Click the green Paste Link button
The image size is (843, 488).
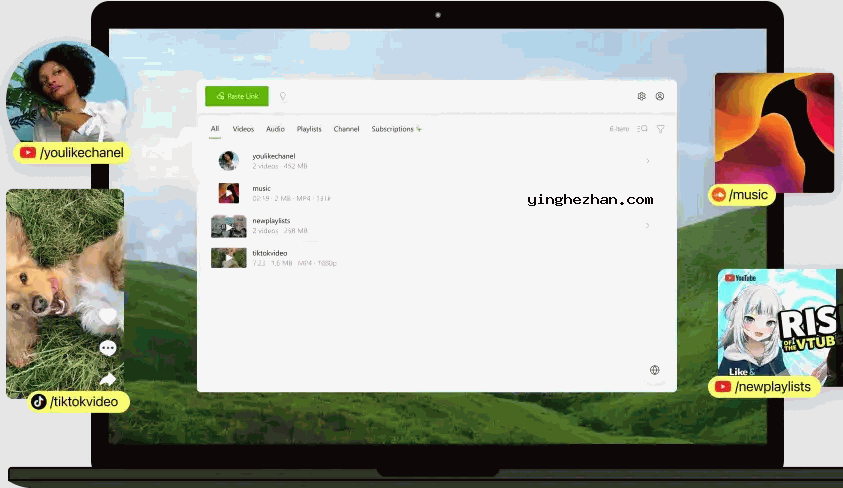tap(237, 96)
